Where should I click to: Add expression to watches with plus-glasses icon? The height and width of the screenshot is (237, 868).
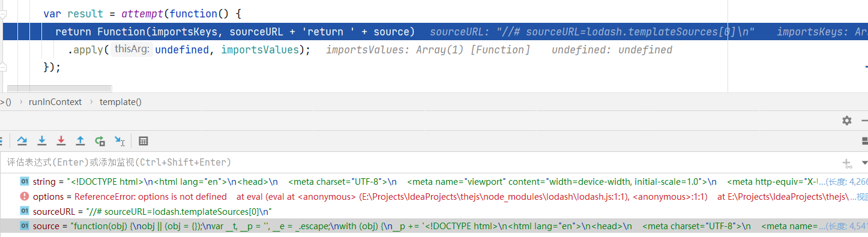(x=848, y=163)
